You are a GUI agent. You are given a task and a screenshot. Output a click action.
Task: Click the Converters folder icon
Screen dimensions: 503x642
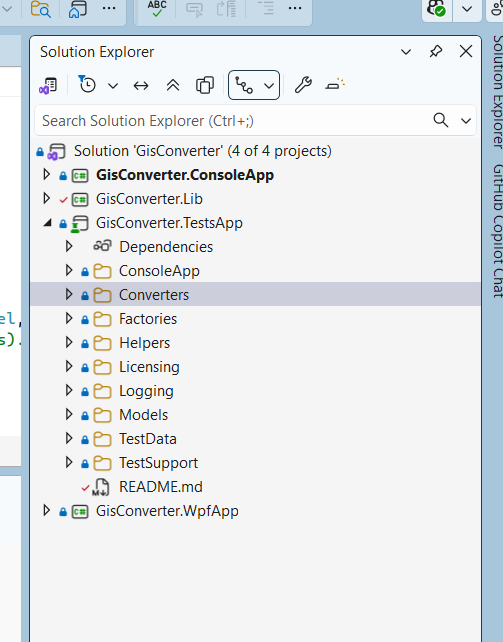click(x=102, y=295)
